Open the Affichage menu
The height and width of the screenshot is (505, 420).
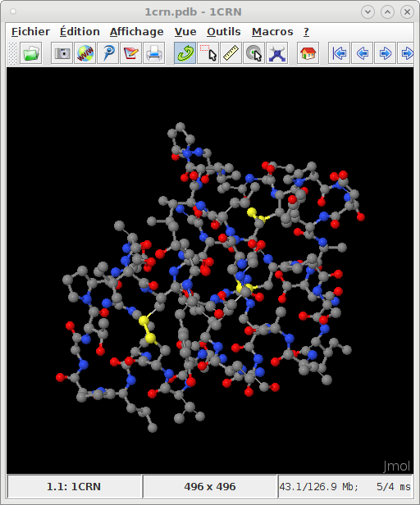pos(137,31)
